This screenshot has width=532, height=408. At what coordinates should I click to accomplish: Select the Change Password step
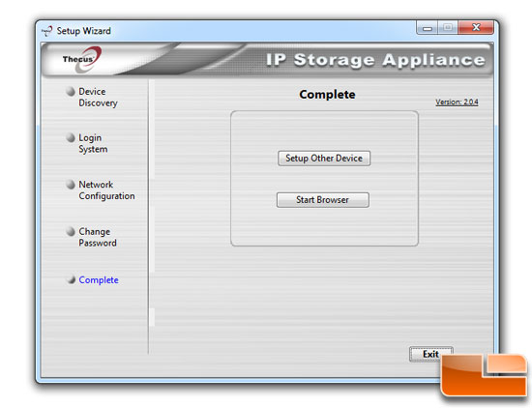[x=98, y=237]
